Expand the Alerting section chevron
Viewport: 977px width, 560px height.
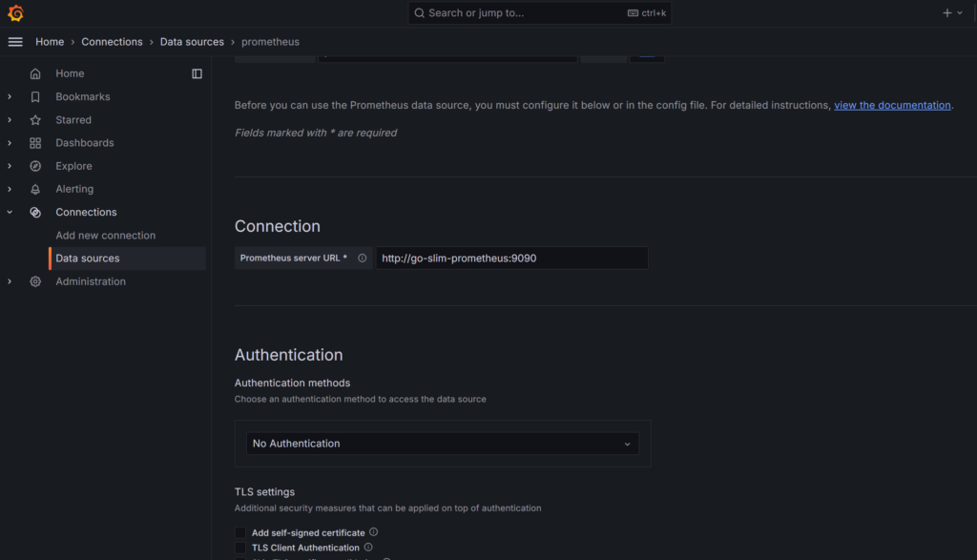click(x=10, y=189)
